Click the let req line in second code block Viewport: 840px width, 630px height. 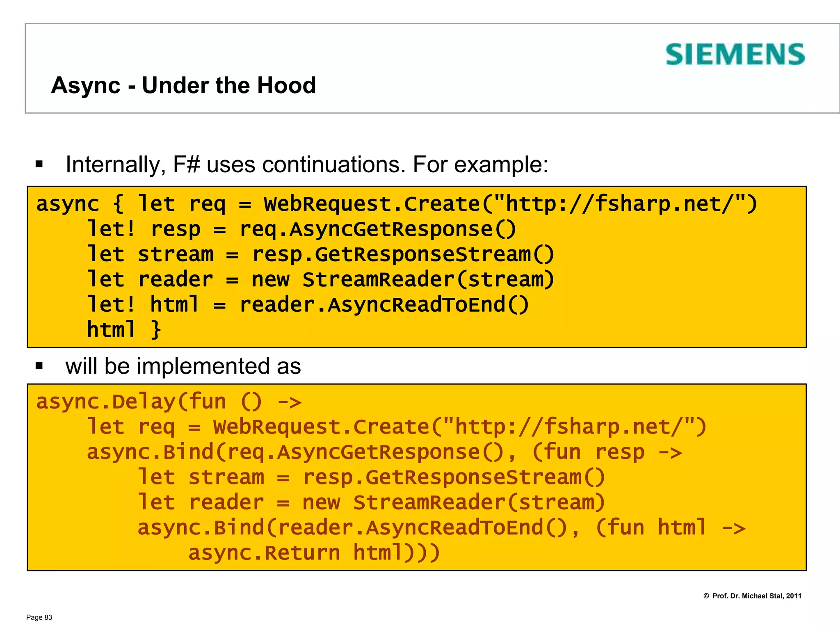point(396,427)
